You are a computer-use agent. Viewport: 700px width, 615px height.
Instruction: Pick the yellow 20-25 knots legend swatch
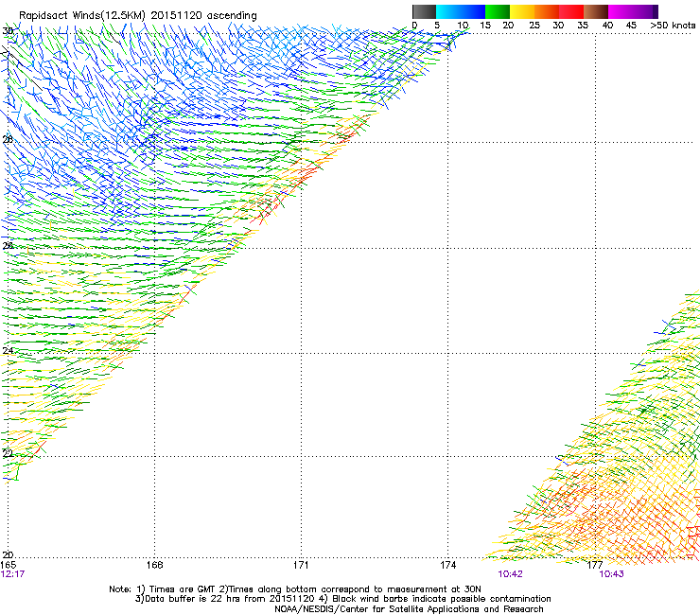(x=522, y=11)
